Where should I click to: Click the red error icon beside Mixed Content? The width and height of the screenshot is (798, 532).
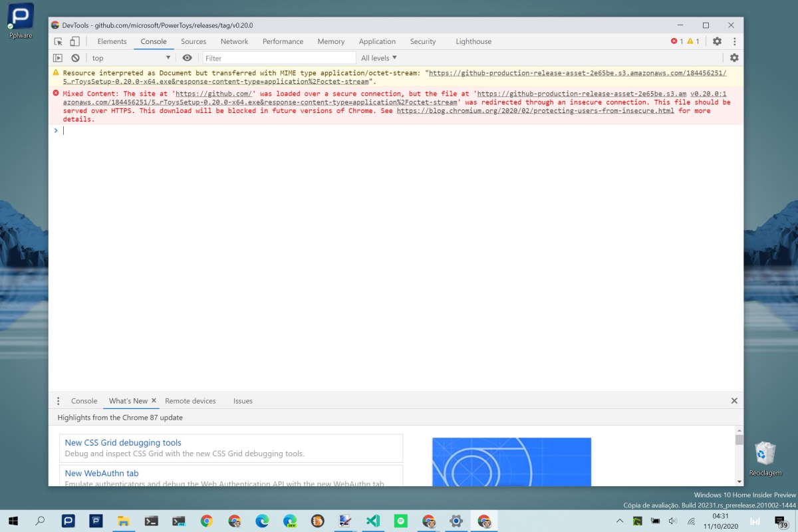click(x=56, y=94)
